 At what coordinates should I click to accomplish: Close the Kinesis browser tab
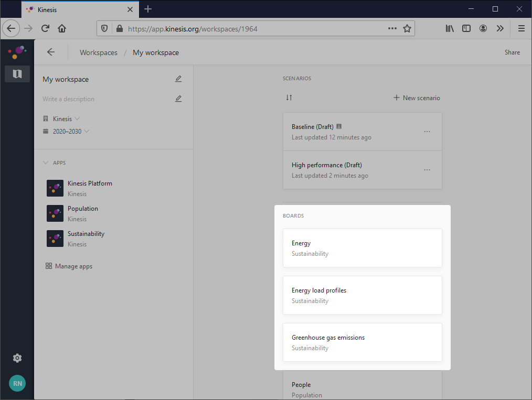(x=130, y=9)
